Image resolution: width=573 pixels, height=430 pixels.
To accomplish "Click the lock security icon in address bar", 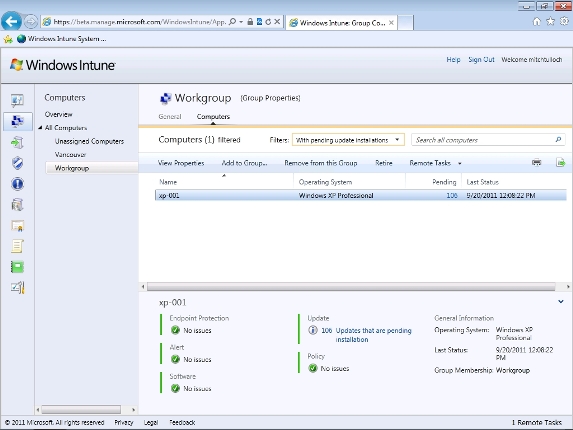I will [x=250, y=22].
